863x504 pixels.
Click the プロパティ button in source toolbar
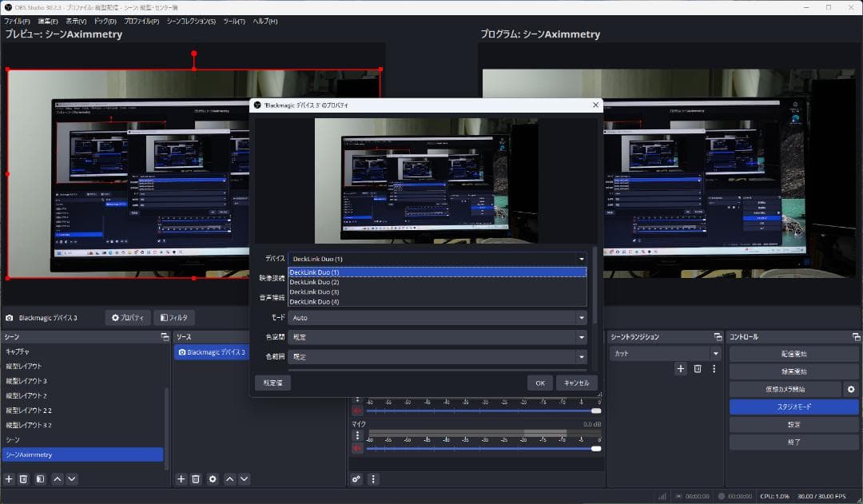coord(128,317)
